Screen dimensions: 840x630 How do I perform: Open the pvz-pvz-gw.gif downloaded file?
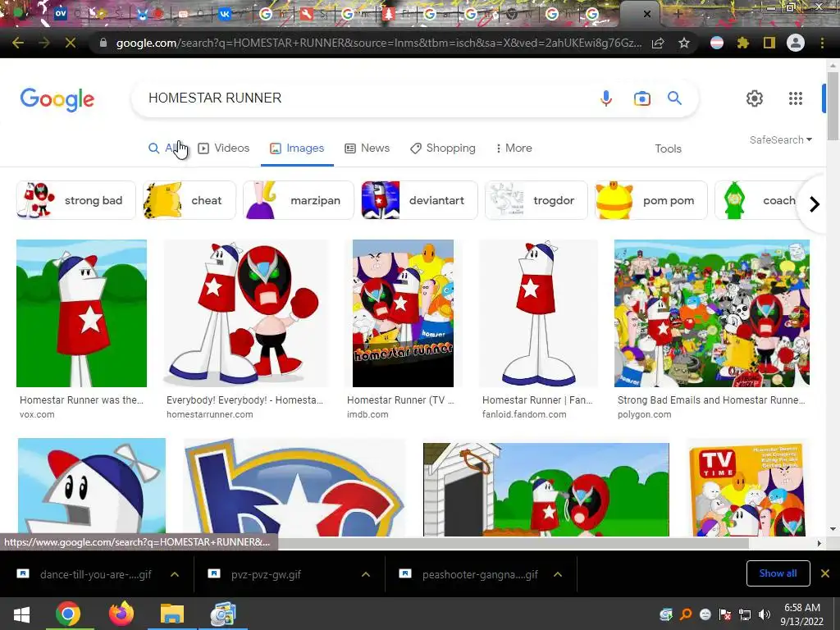tap(266, 575)
